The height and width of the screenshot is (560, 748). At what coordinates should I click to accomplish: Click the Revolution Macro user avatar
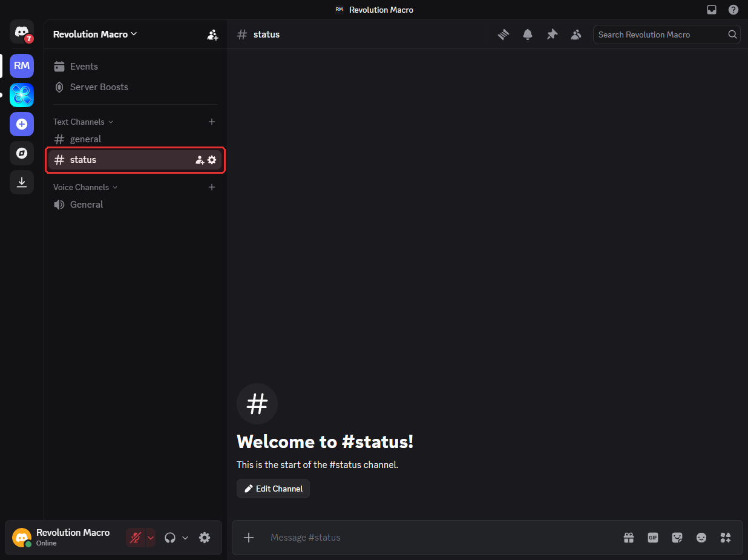(x=22, y=538)
